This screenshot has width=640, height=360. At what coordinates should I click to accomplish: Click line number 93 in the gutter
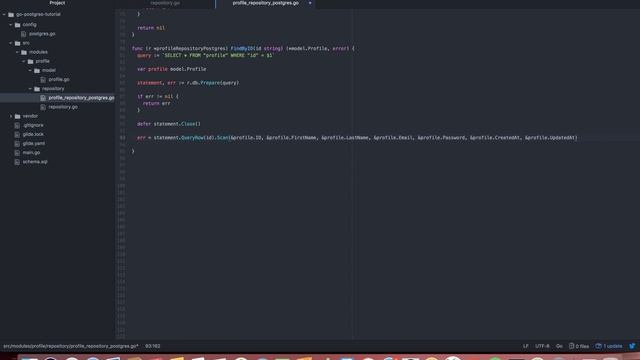(x=122, y=138)
